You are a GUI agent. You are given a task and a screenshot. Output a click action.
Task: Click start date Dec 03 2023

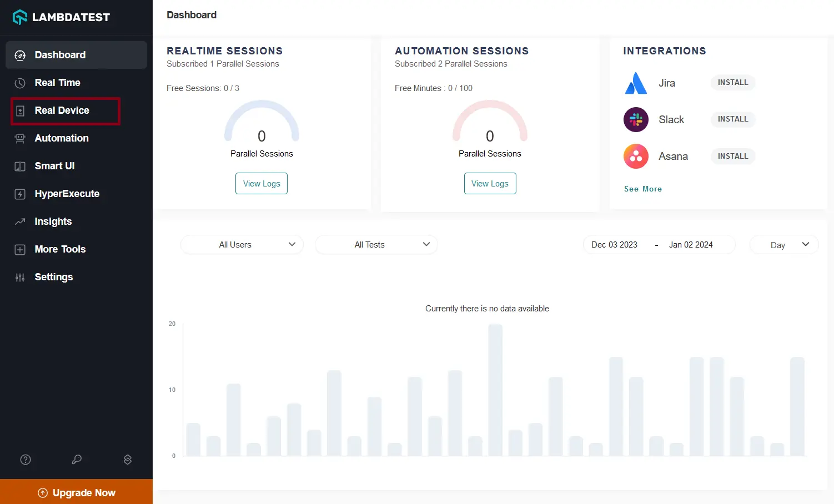[x=614, y=245]
